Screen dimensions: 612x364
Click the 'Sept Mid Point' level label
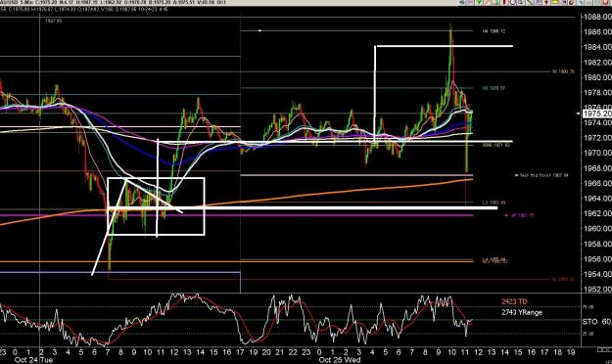tap(541, 175)
